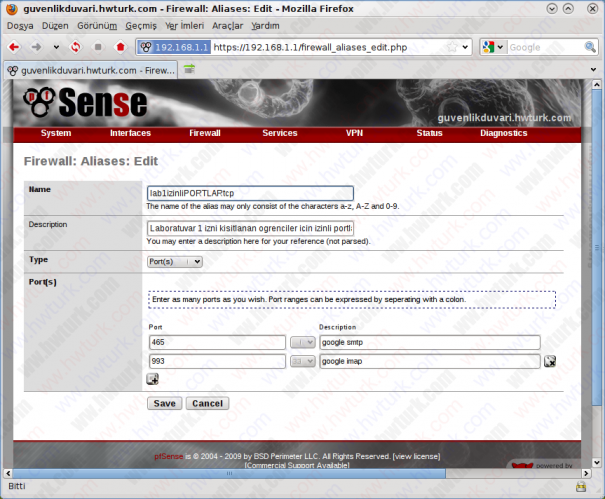Go back with the red back arrow
The image size is (605, 499).
(14, 47)
